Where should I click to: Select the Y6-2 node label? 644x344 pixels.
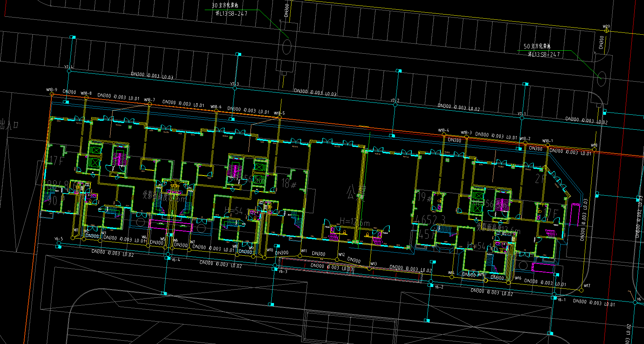[x=439, y=287]
